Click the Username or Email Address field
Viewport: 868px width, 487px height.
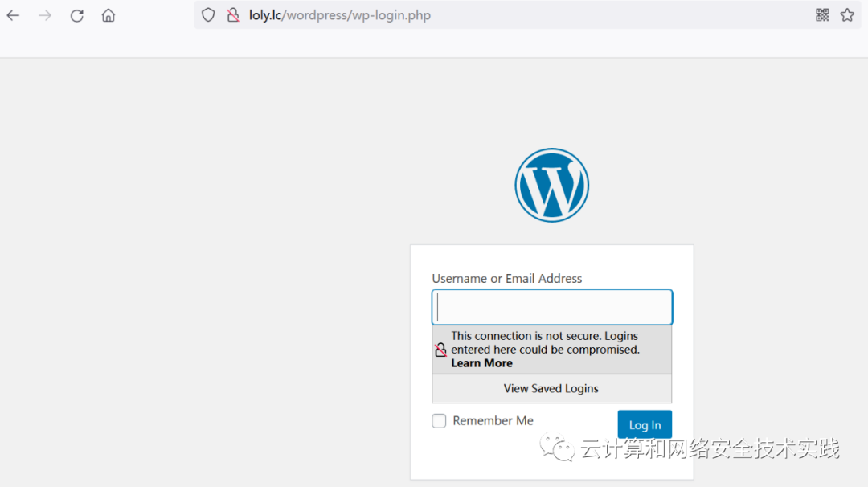click(x=552, y=307)
